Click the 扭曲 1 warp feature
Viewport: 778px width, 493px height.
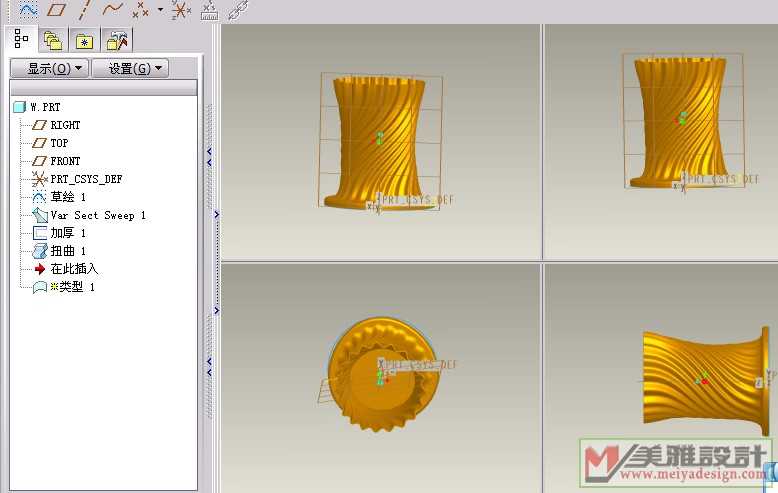point(68,251)
